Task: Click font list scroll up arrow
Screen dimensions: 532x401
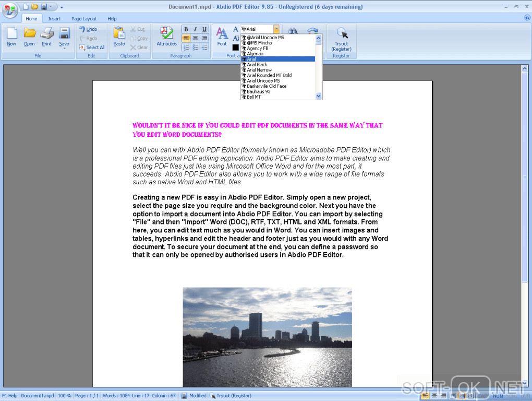Action: click(318, 38)
